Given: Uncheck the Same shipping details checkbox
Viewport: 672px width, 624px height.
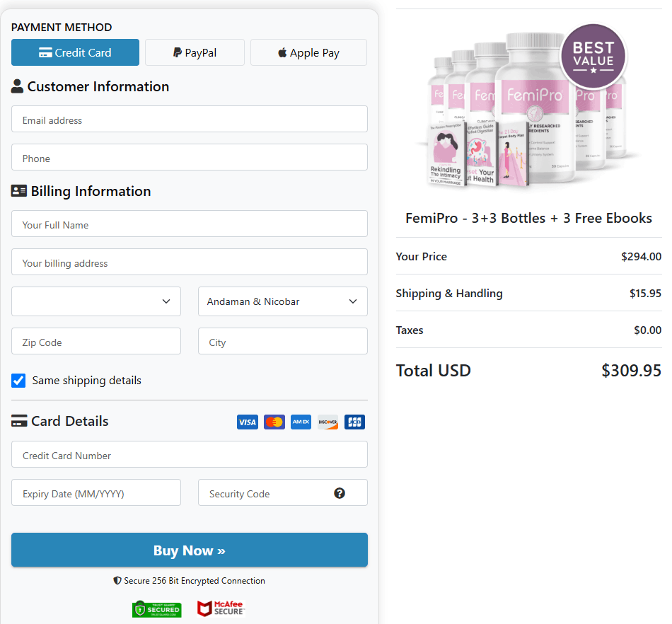Looking at the screenshot, I should (x=18, y=381).
